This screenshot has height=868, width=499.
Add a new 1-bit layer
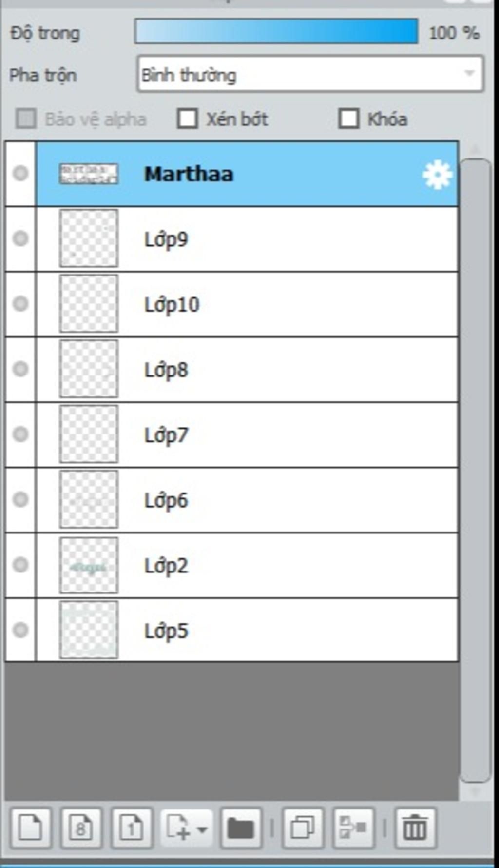click(132, 828)
